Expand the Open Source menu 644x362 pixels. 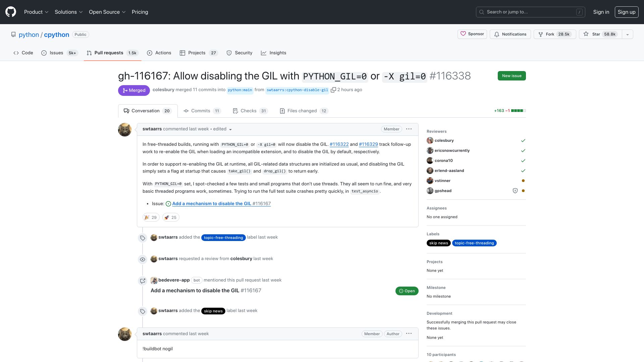pos(107,12)
